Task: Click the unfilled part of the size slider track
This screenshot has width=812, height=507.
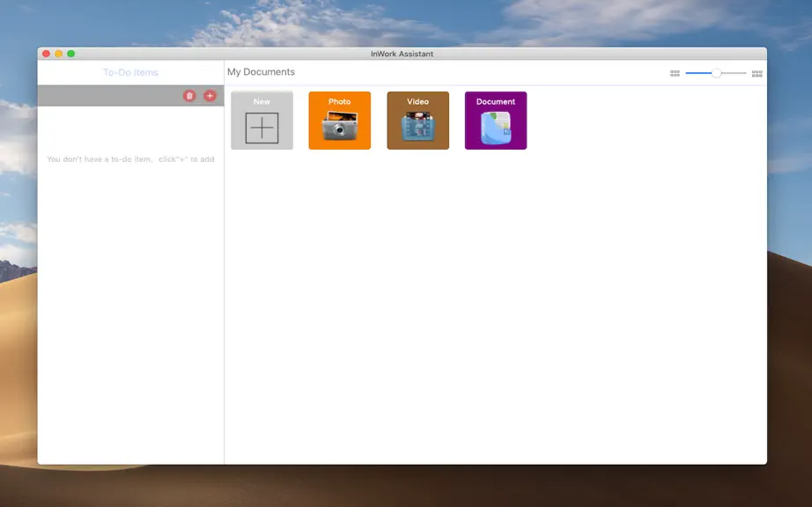Action: [734, 73]
